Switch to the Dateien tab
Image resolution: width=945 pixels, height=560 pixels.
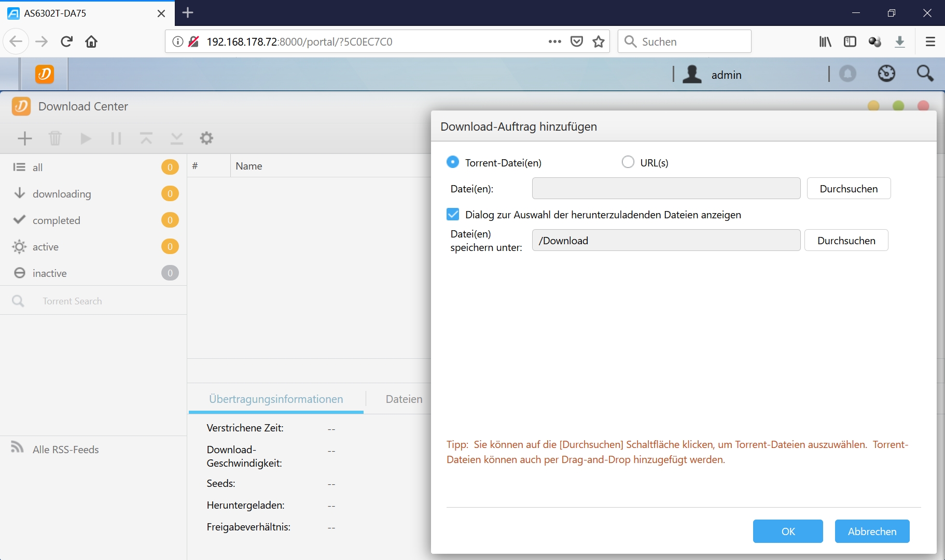tap(404, 399)
